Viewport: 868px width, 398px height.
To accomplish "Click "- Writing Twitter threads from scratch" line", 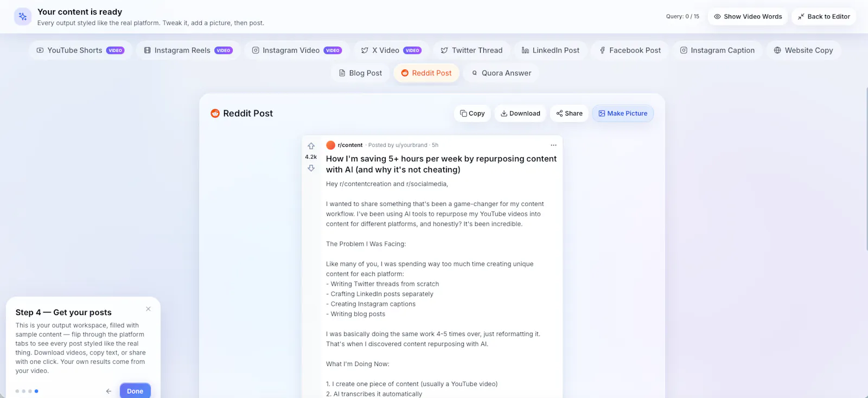I will click(382, 284).
